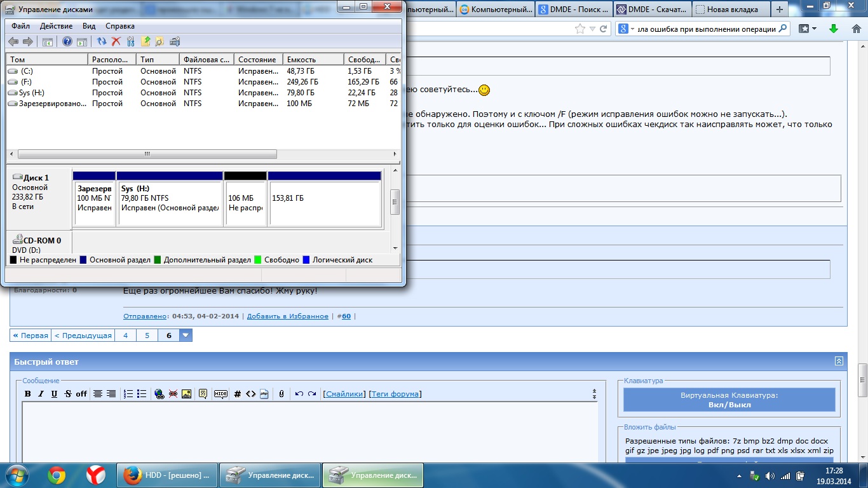Click the green downloads arrow in Firefox
Image resolution: width=868 pixels, height=488 pixels.
(x=834, y=29)
